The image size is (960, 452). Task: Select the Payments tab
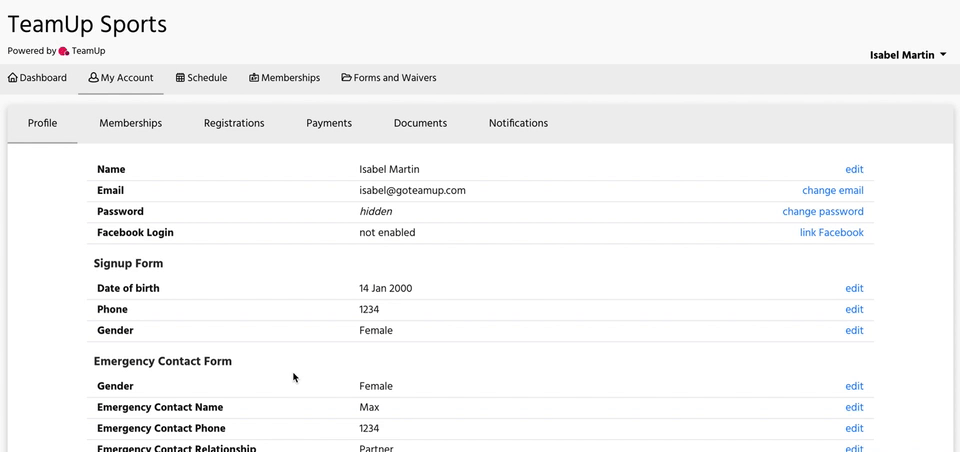329,123
